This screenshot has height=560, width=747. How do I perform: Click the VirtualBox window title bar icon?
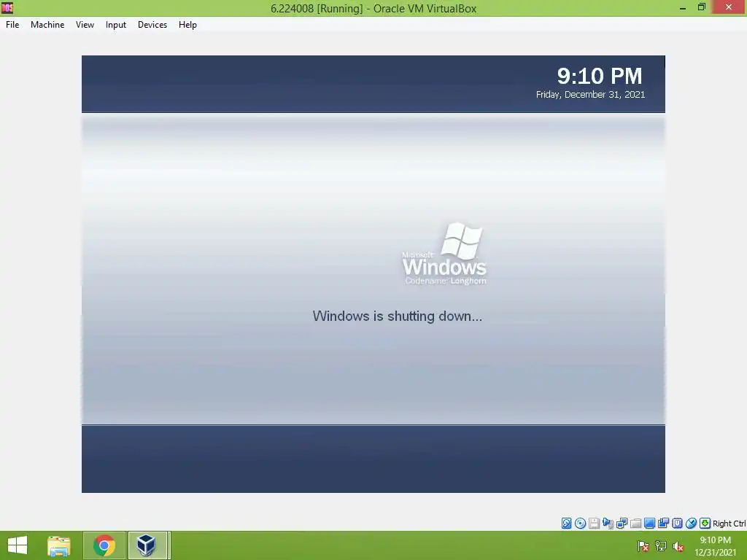click(7, 8)
